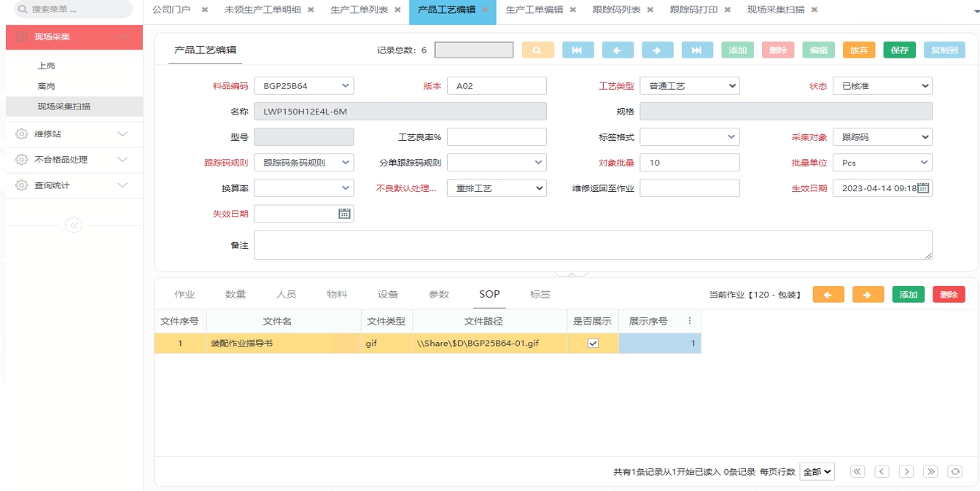Switch to the 设备 sub-tab
The image size is (980, 491).
[388, 295]
